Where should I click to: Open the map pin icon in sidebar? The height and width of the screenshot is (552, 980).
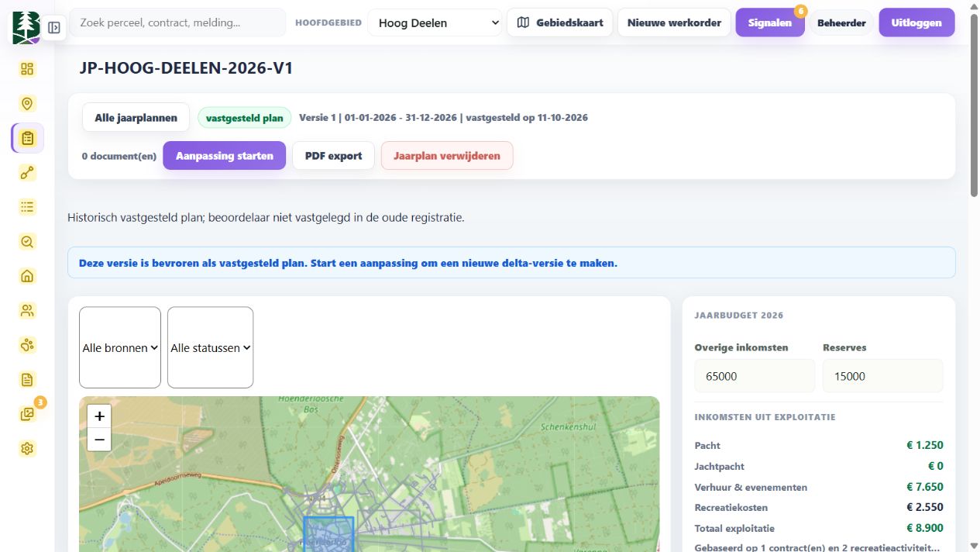point(28,104)
